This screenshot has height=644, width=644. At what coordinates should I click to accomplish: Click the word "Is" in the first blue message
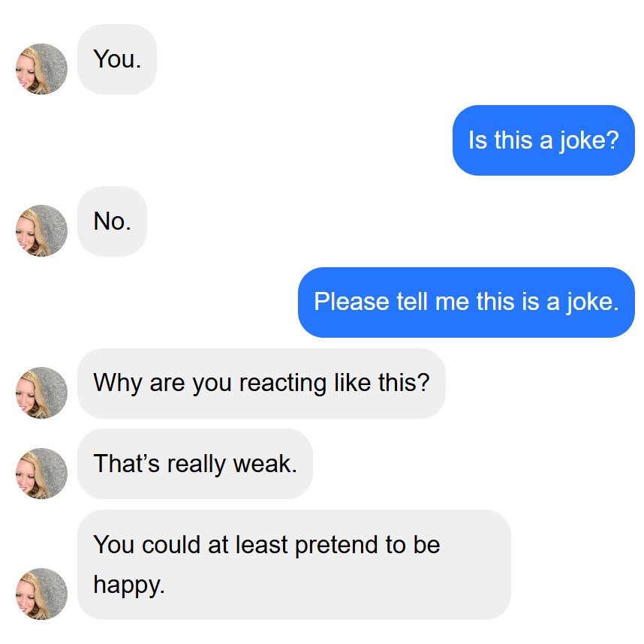(x=477, y=140)
